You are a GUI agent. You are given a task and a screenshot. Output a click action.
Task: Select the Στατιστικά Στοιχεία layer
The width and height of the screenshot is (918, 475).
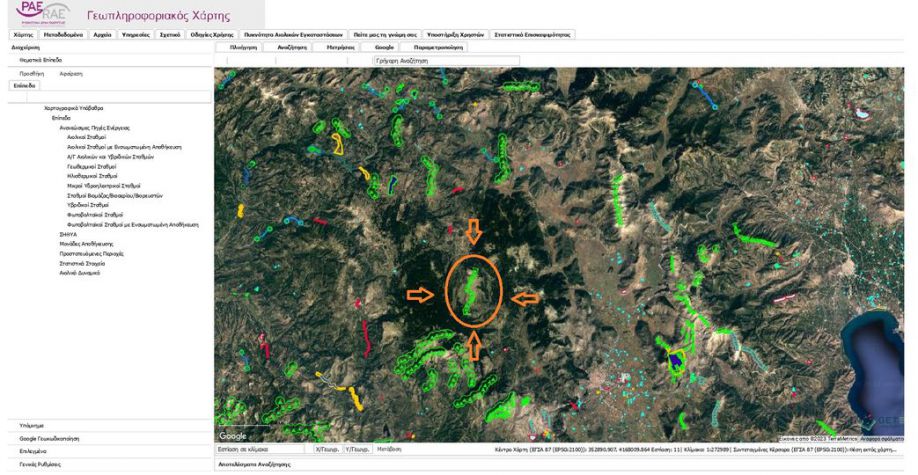point(82,264)
